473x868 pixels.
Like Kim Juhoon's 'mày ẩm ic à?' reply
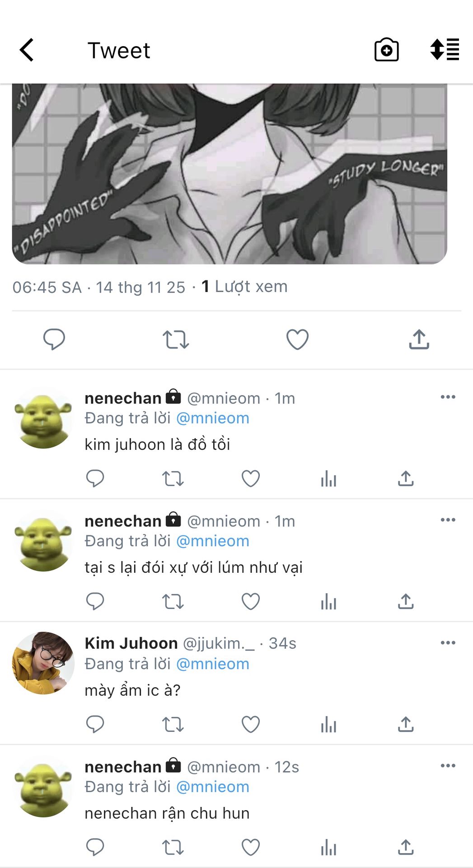pyautogui.click(x=251, y=724)
